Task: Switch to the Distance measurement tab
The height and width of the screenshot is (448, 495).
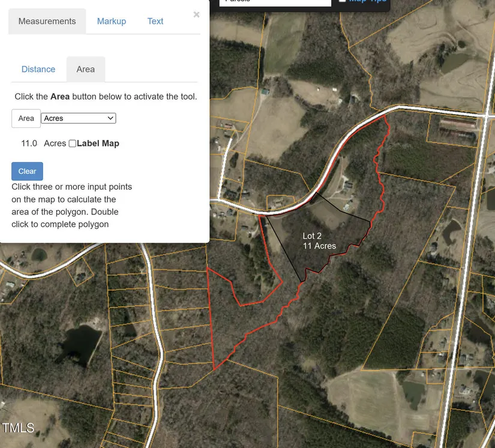Action: coord(38,69)
